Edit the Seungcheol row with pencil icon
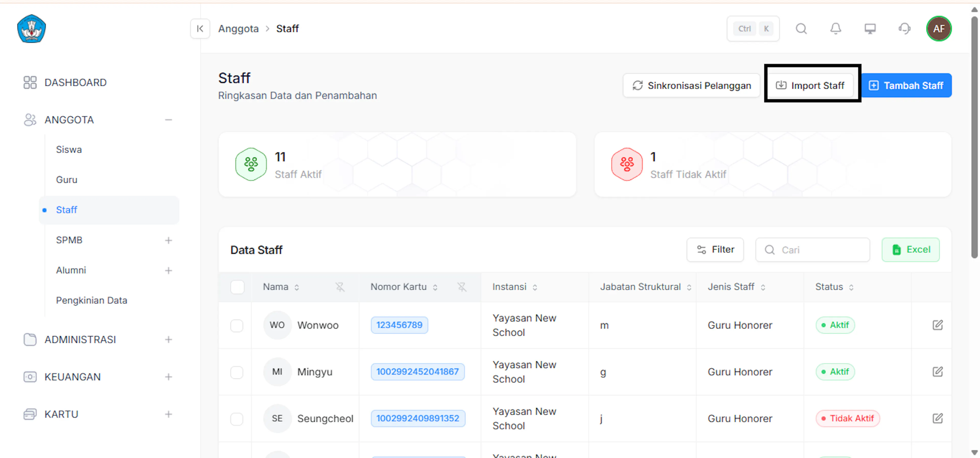Screen dimensions: 980x458 click(937, 419)
